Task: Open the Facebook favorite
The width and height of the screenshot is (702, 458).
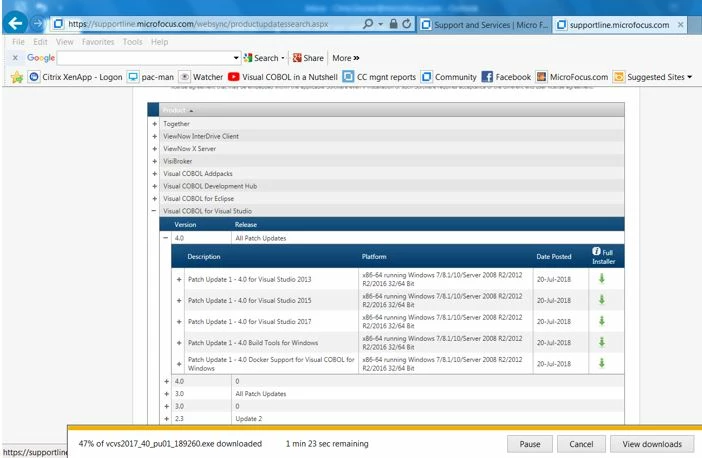Action: [x=506, y=77]
